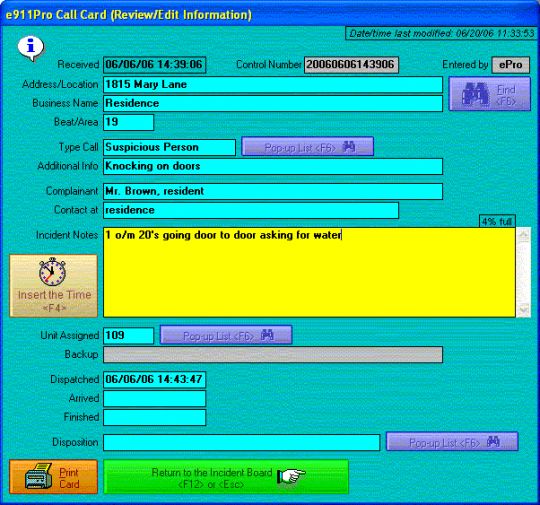
Task: Click the Print Card button
Action: coord(54,477)
